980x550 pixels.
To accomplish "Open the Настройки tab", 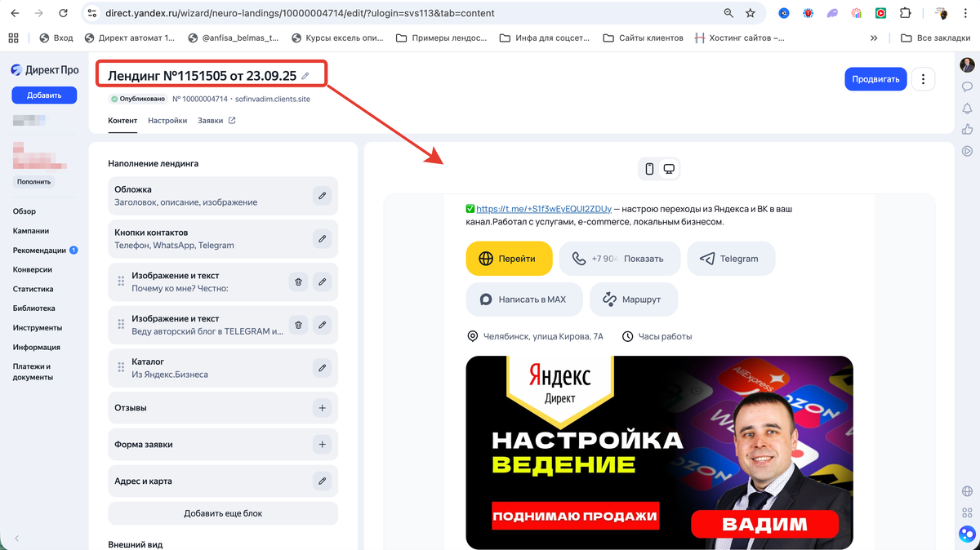I will tap(167, 121).
